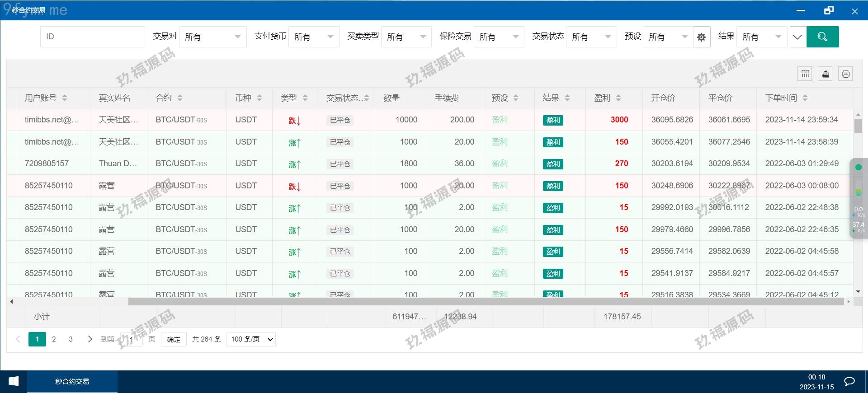Switch to page 2 of results
The height and width of the screenshot is (393, 868).
click(54, 339)
